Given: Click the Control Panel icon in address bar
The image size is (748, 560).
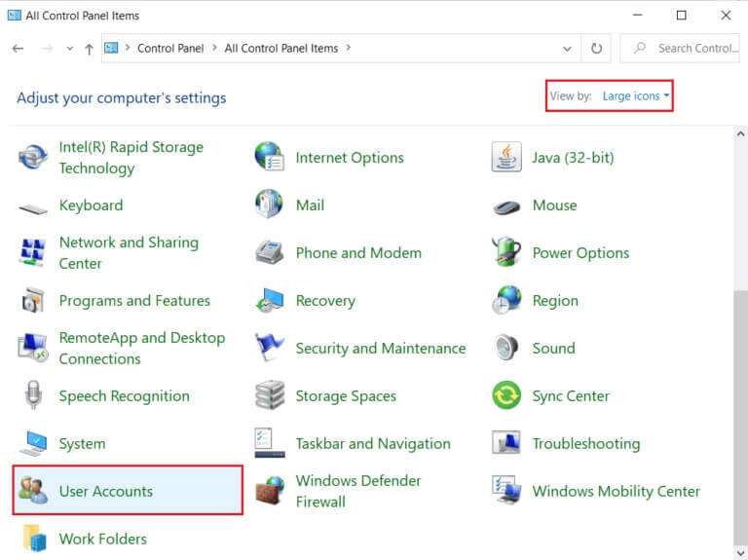Looking at the screenshot, I should (x=111, y=48).
